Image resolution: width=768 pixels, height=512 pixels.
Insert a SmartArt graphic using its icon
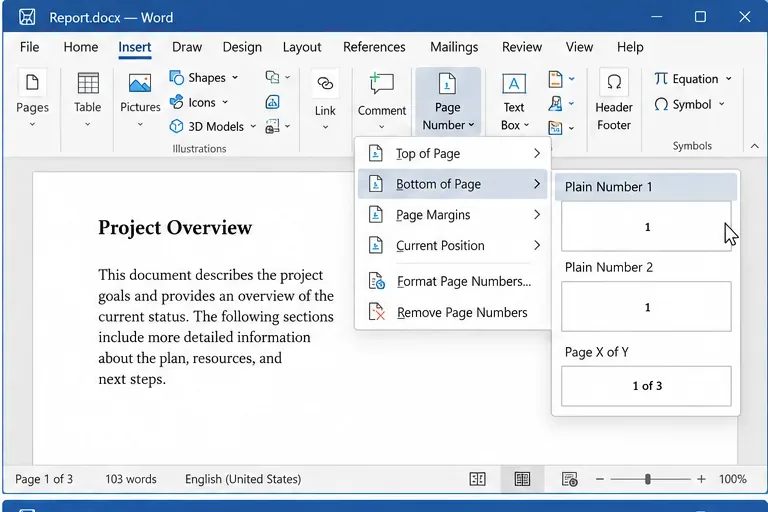272,77
